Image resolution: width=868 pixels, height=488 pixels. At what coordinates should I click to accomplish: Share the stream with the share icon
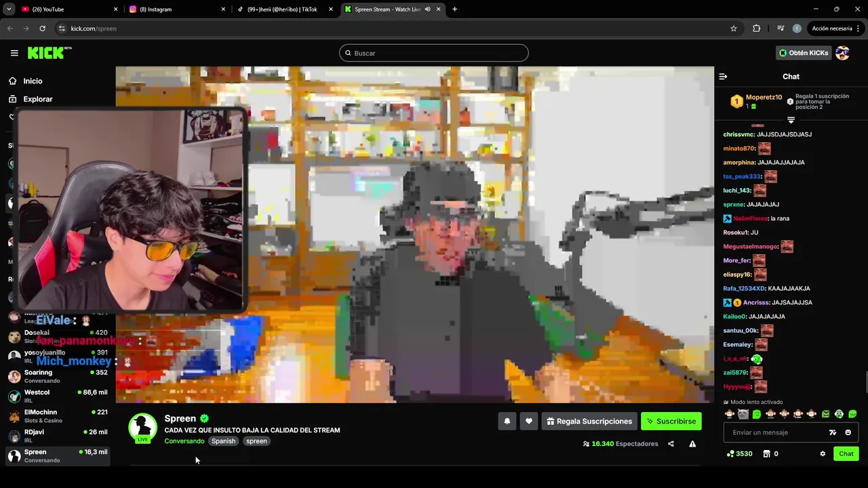[x=671, y=444]
